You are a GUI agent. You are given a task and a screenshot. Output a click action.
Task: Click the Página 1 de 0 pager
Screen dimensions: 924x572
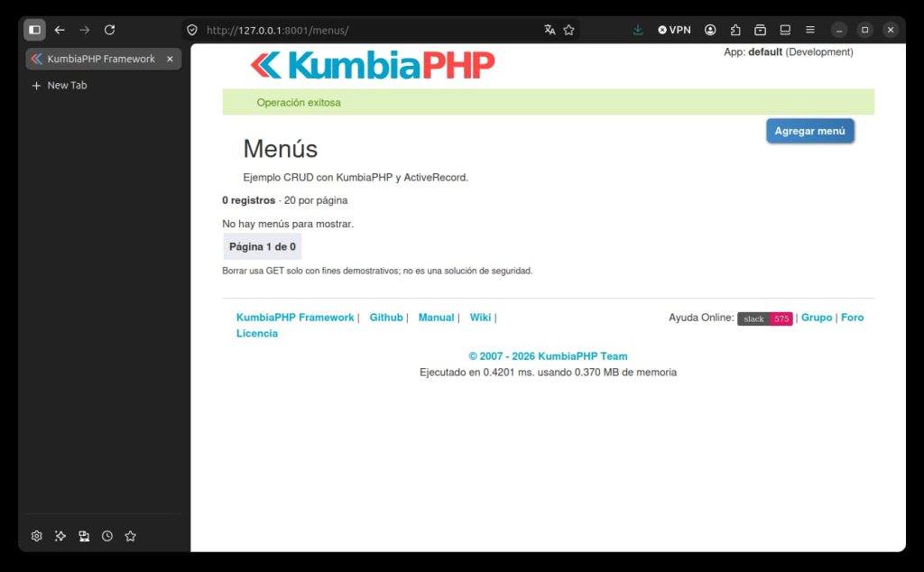coord(263,247)
